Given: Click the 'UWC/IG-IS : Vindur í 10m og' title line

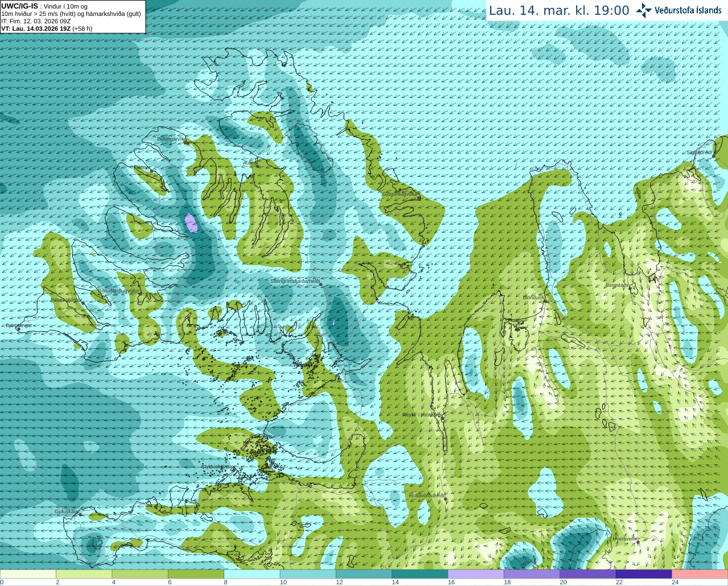Looking at the screenshot, I should 44,6.
